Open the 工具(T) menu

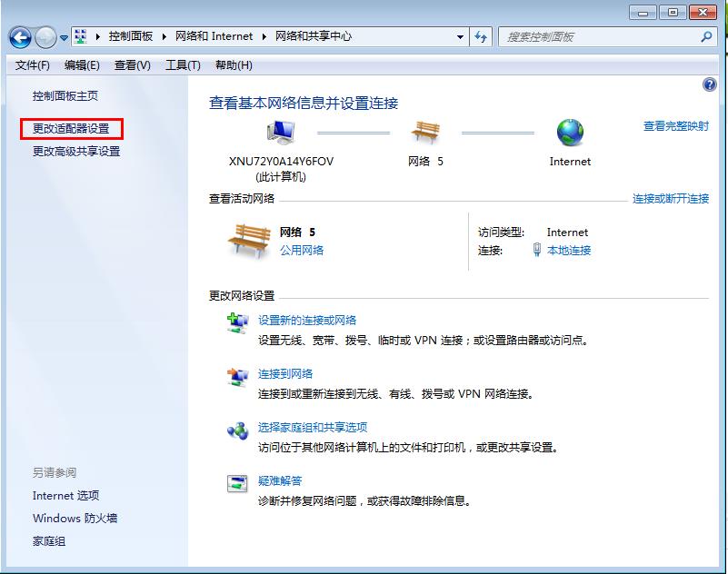click(x=183, y=65)
